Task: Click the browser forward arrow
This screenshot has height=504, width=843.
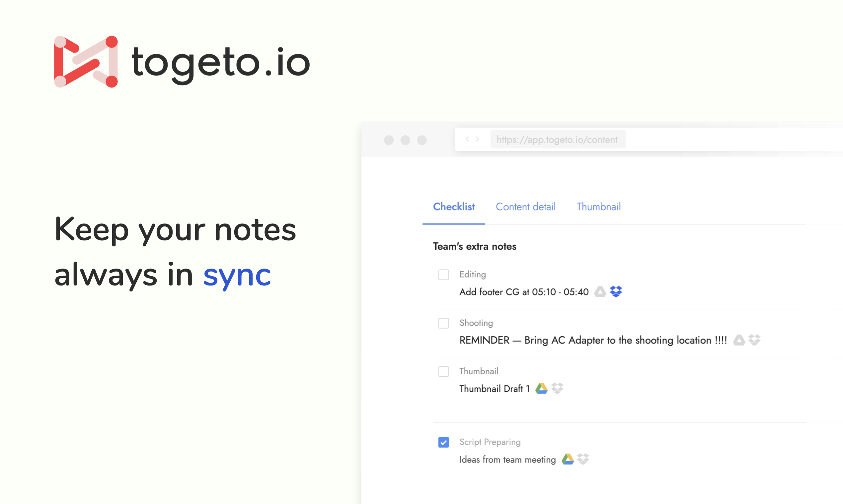Action: (478, 139)
